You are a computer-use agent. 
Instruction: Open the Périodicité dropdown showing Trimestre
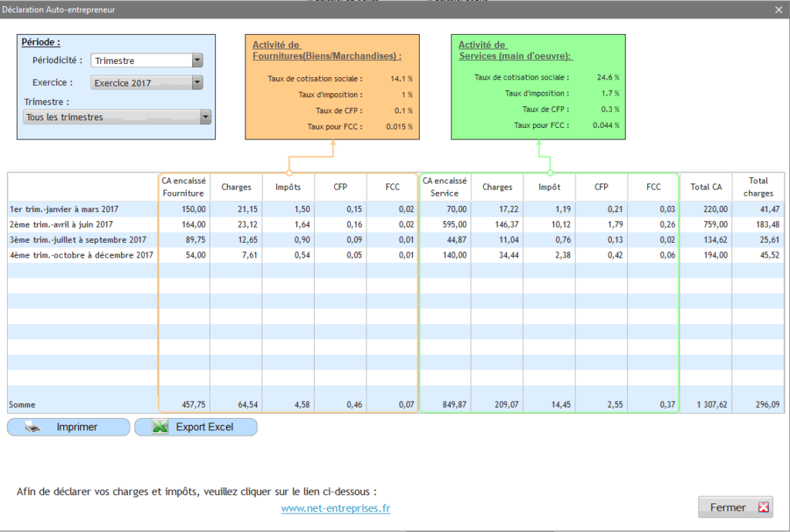click(x=198, y=60)
